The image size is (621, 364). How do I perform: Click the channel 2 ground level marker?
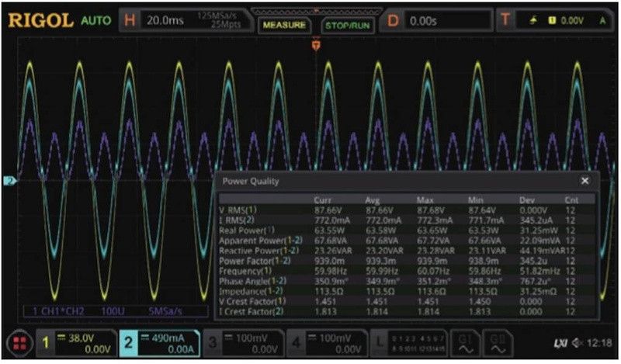pyautogui.click(x=10, y=181)
